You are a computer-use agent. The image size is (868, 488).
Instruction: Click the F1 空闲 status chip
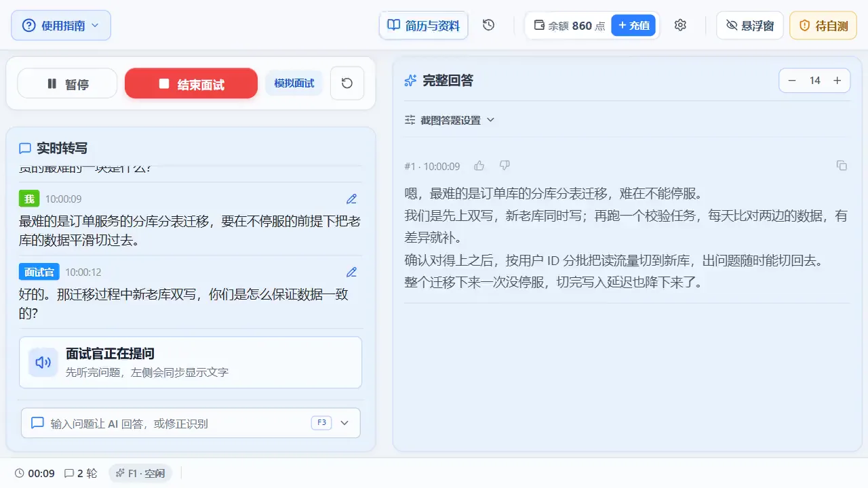[140, 473]
